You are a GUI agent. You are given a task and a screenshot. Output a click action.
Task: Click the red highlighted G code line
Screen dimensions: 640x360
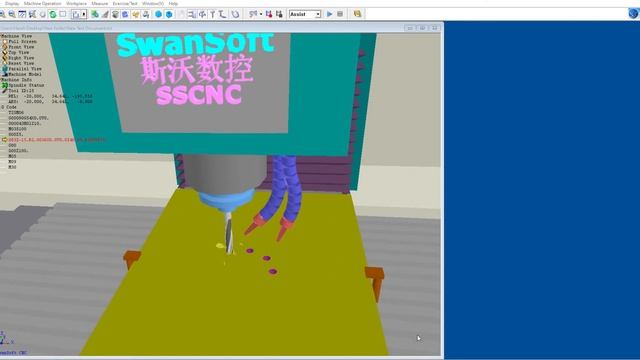coord(57,140)
